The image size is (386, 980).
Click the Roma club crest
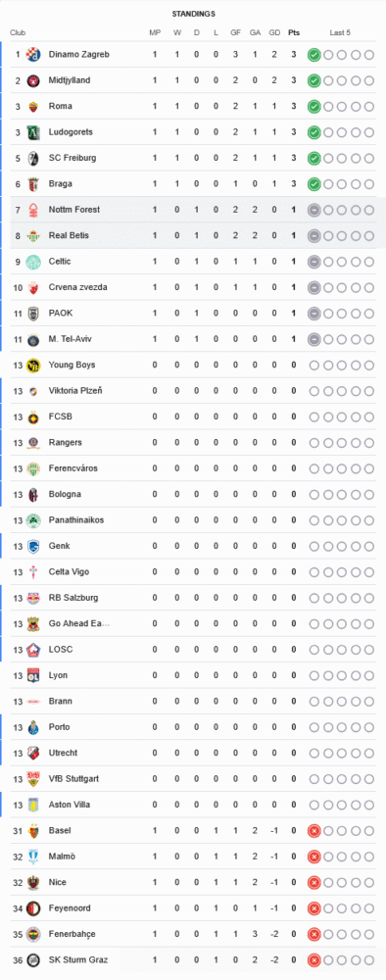[33, 106]
